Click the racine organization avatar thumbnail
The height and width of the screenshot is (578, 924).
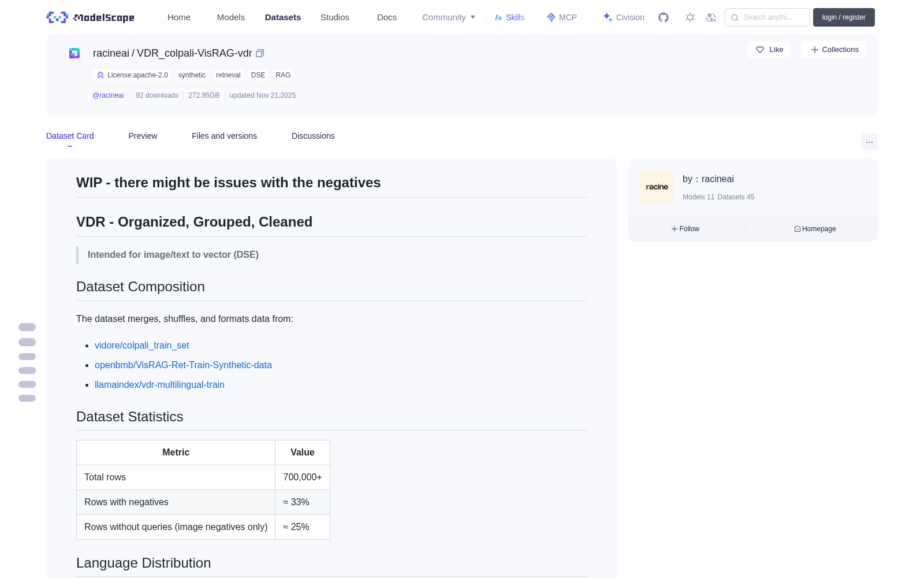pos(657,187)
